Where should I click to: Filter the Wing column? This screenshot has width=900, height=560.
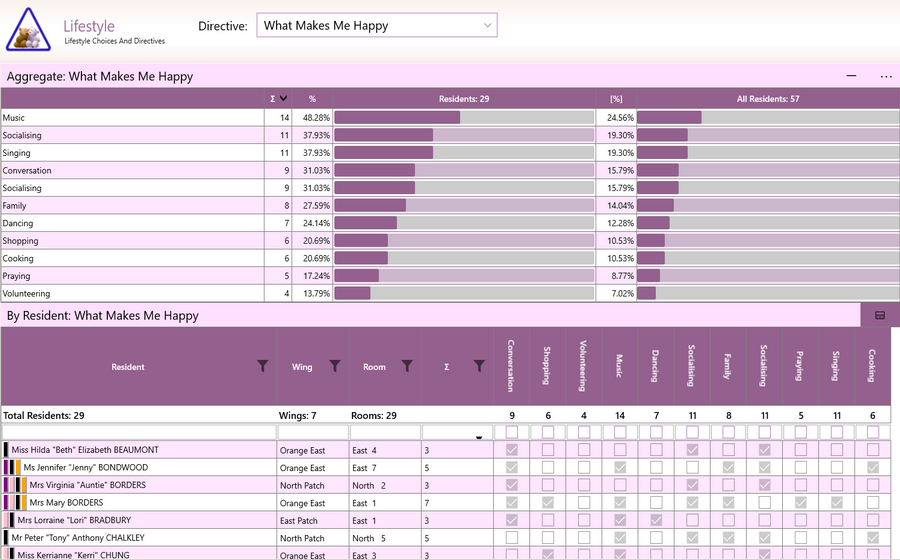point(335,365)
